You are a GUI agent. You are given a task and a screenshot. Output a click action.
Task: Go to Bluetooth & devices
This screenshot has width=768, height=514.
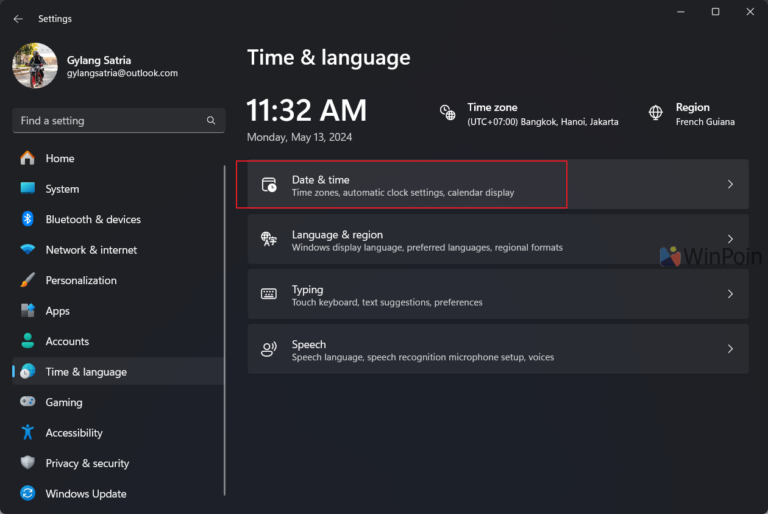click(118, 219)
